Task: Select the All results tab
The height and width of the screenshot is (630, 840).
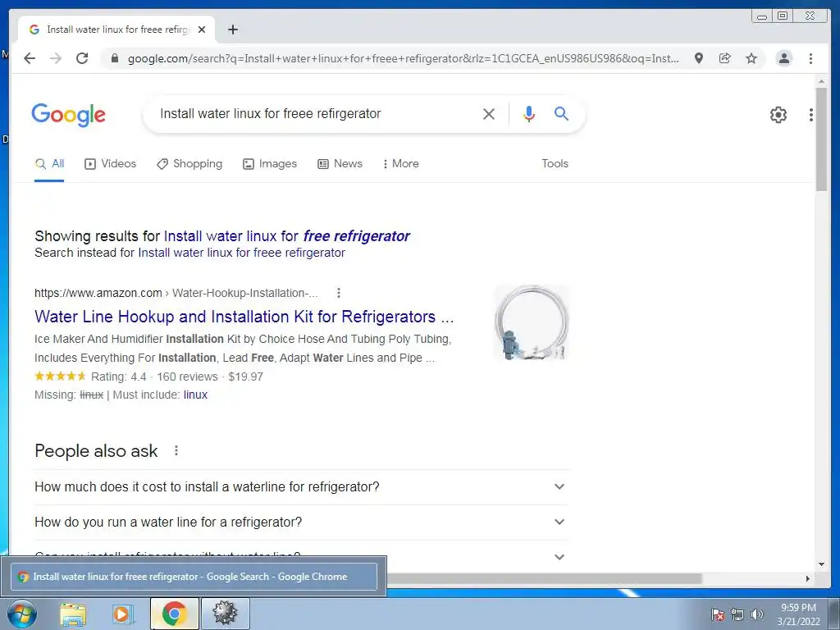Action: click(x=49, y=164)
